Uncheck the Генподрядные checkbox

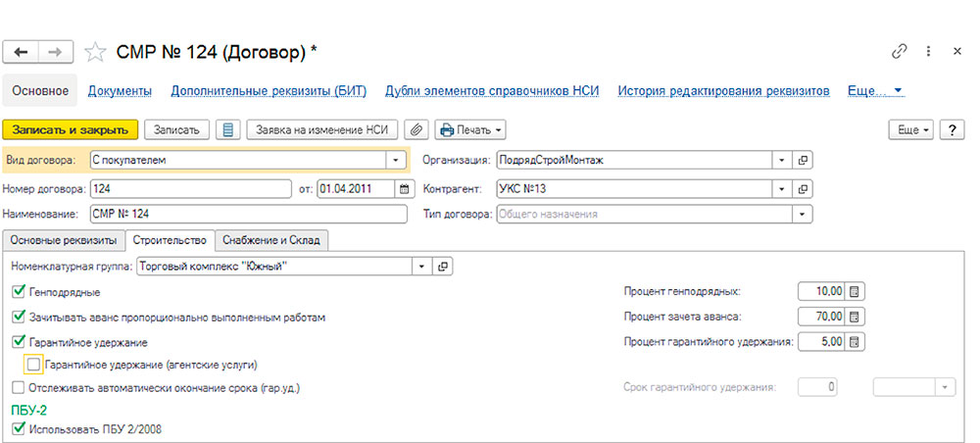tap(20, 292)
